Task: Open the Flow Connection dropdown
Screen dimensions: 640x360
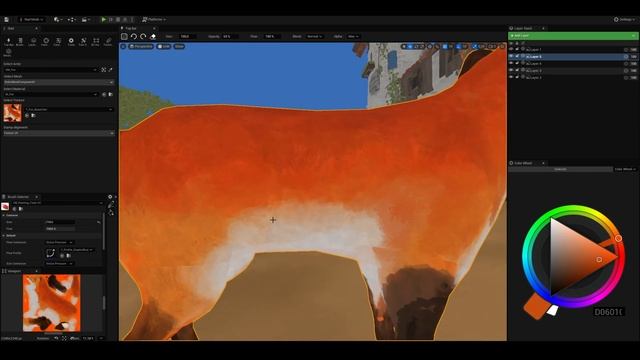Action: (x=59, y=242)
